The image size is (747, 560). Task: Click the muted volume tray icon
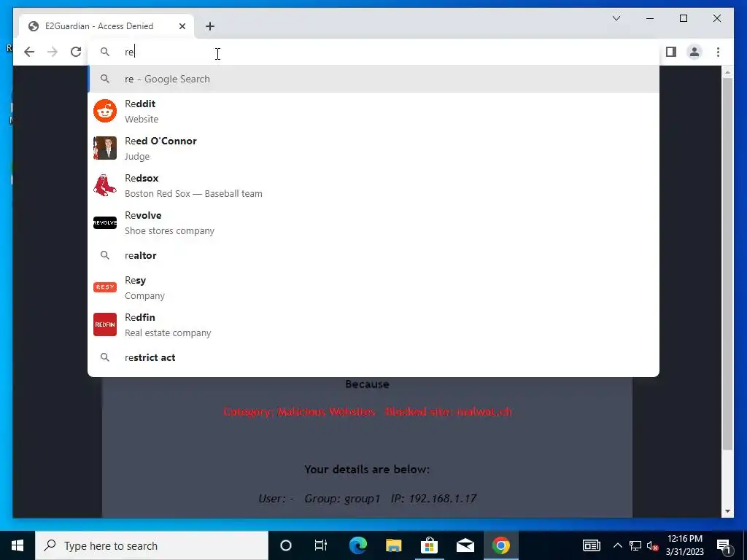click(653, 545)
